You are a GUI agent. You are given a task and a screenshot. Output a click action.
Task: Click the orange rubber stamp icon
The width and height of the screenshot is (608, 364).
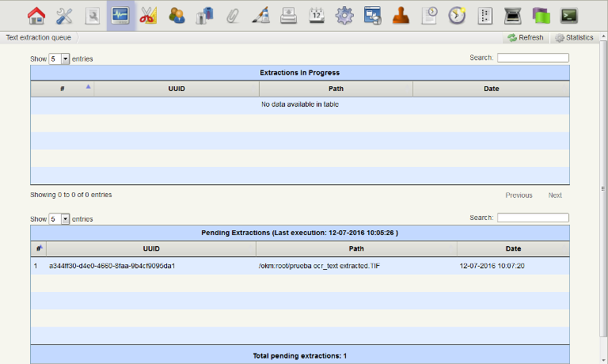pos(401,16)
